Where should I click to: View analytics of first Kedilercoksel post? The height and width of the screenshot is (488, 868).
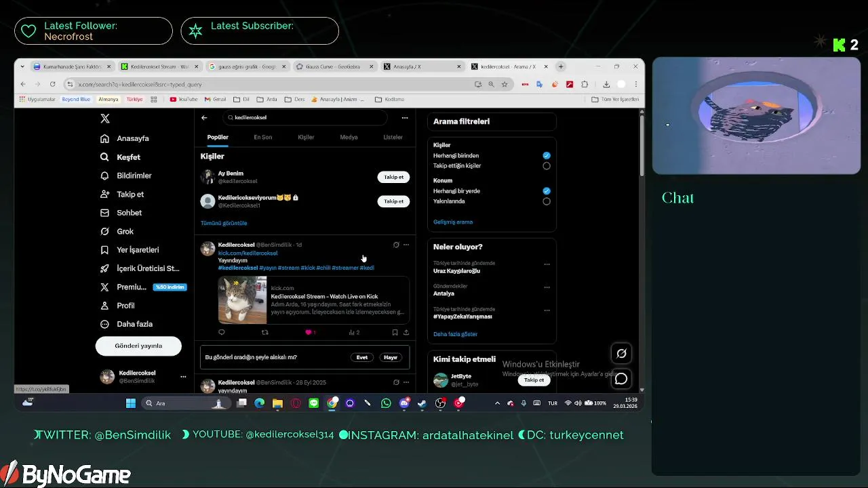coord(354,332)
